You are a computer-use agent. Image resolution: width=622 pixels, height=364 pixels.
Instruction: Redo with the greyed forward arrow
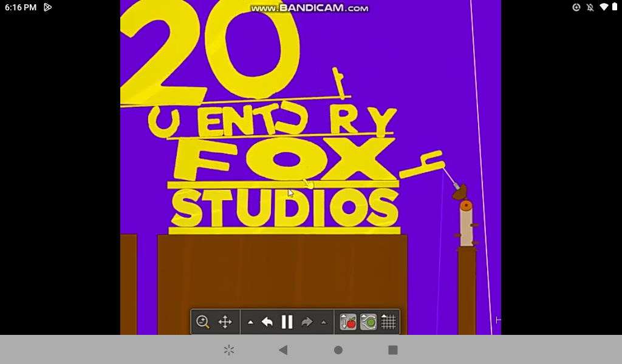click(307, 322)
